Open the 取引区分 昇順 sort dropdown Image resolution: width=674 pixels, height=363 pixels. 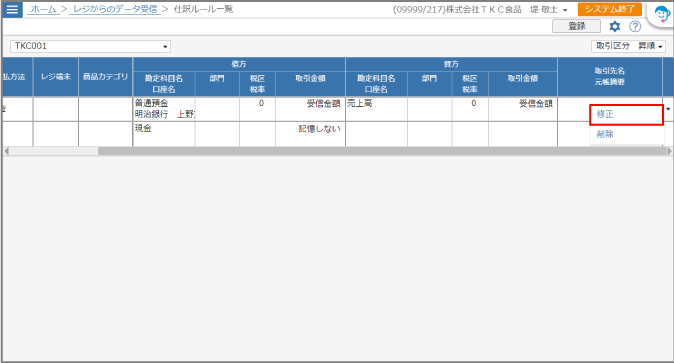pos(628,46)
